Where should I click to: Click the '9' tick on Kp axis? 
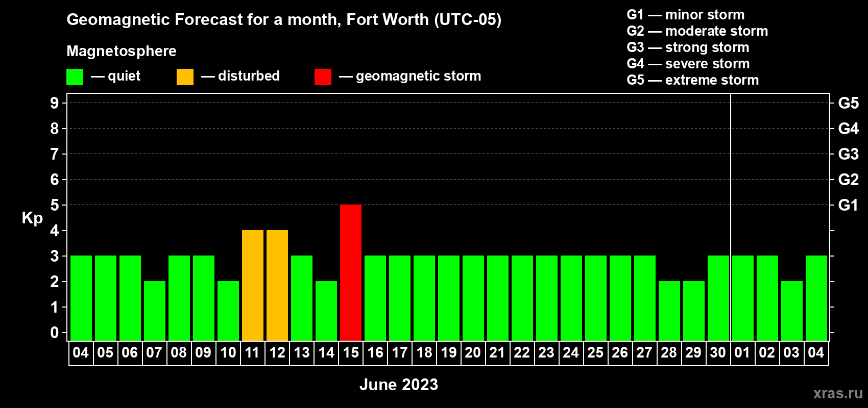(x=55, y=103)
